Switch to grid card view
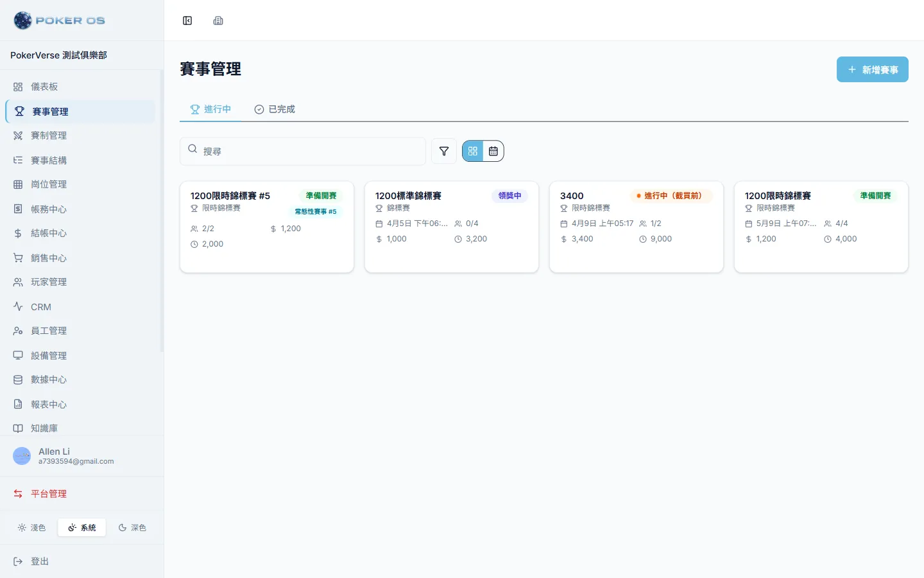This screenshot has width=924, height=578. click(x=473, y=151)
